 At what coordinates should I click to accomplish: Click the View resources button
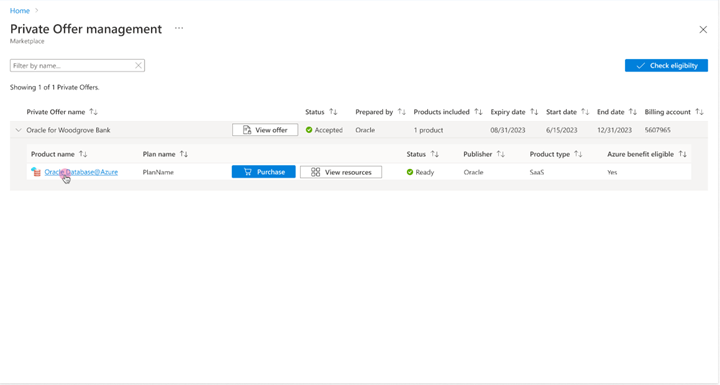(x=341, y=172)
